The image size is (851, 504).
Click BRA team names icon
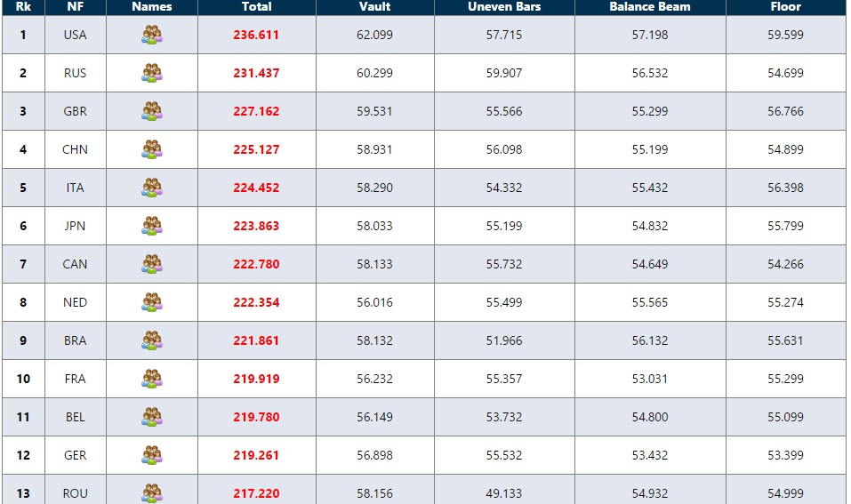click(152, 340)
